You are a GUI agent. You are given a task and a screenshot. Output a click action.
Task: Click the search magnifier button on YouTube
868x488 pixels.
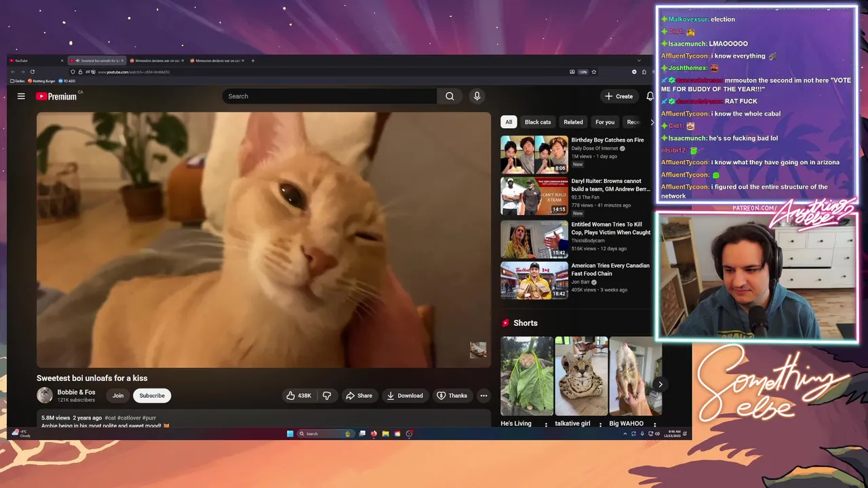(450, 96)
